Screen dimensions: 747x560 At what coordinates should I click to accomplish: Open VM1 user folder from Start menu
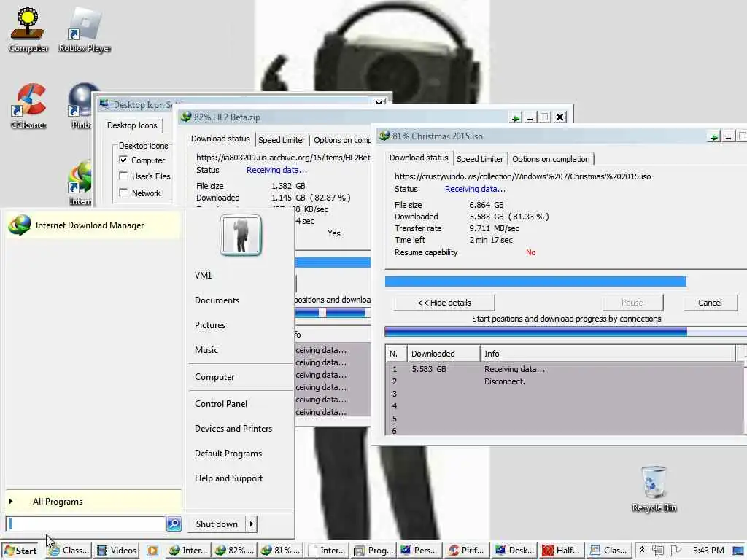(204, 275)
